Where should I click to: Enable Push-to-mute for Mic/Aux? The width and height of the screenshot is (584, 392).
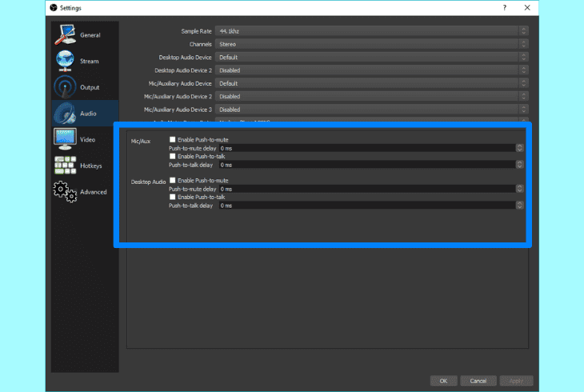click(173, 139)
